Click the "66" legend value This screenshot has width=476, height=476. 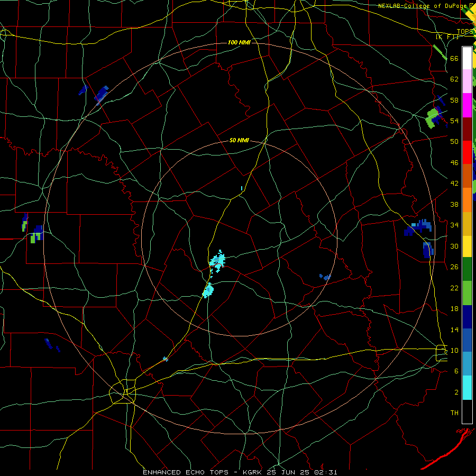coord(454,58)
